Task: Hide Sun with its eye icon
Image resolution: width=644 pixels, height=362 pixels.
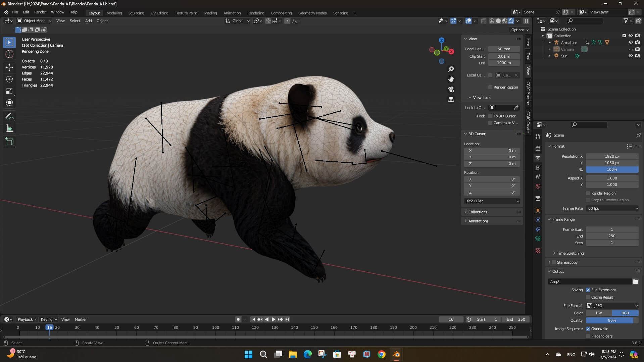Action: (631, 56)
